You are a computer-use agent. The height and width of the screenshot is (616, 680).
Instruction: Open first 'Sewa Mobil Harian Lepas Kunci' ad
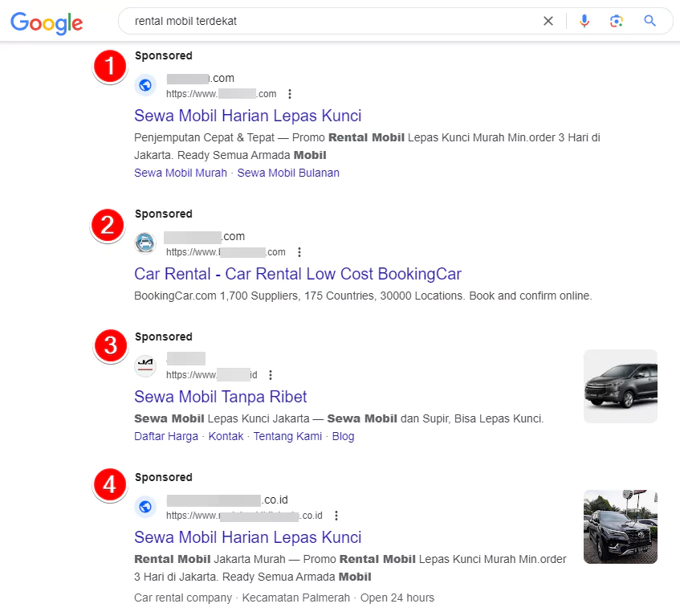point(247,116)
